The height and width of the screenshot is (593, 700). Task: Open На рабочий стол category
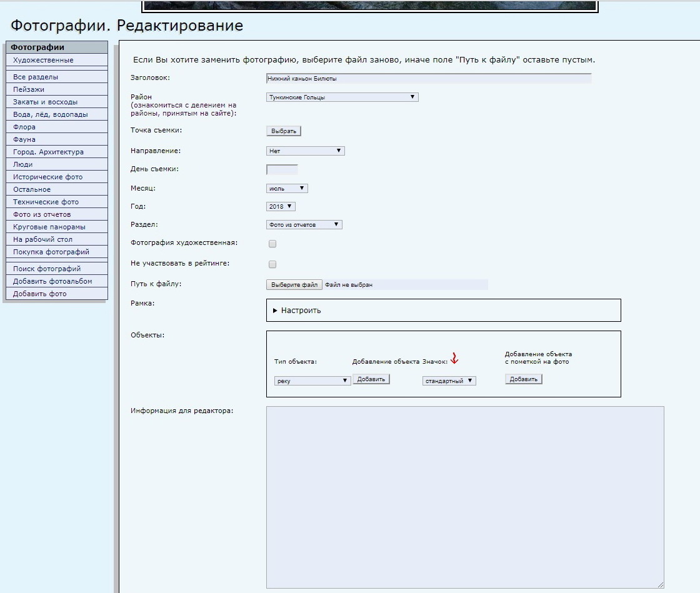click(x=57, y=239)
